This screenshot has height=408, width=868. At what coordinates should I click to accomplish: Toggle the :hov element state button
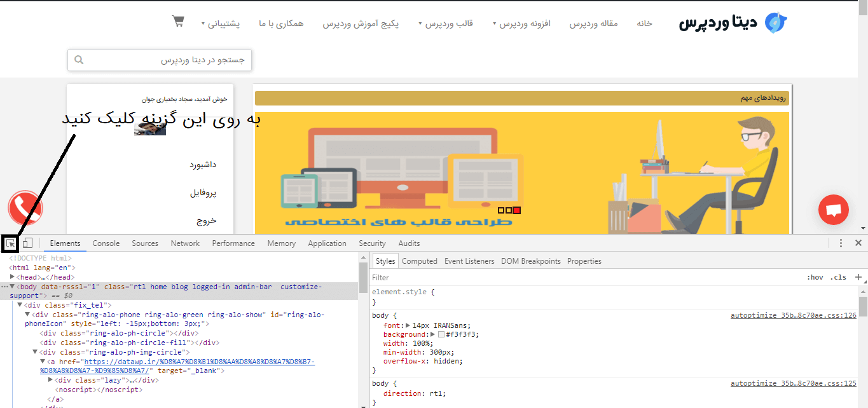coord(815,278)
